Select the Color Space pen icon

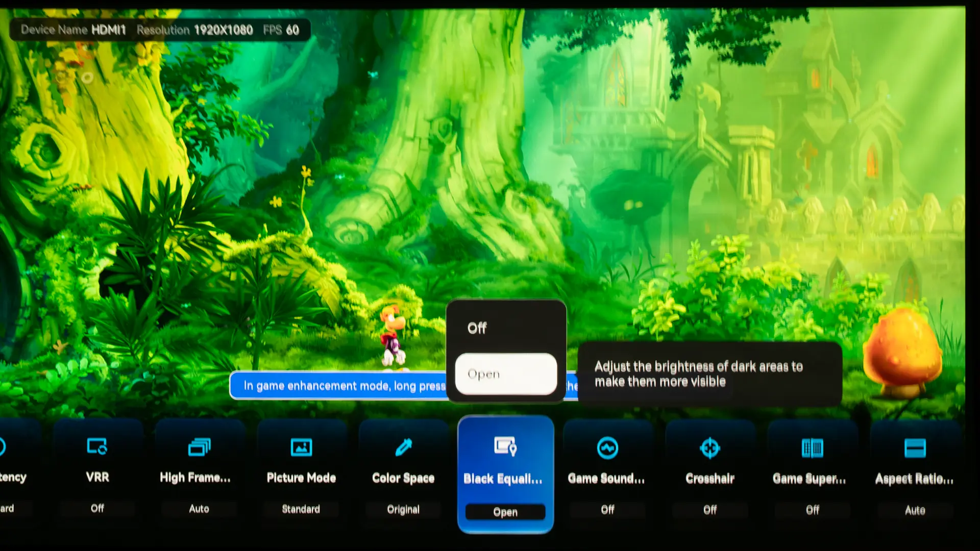point(403,447)
